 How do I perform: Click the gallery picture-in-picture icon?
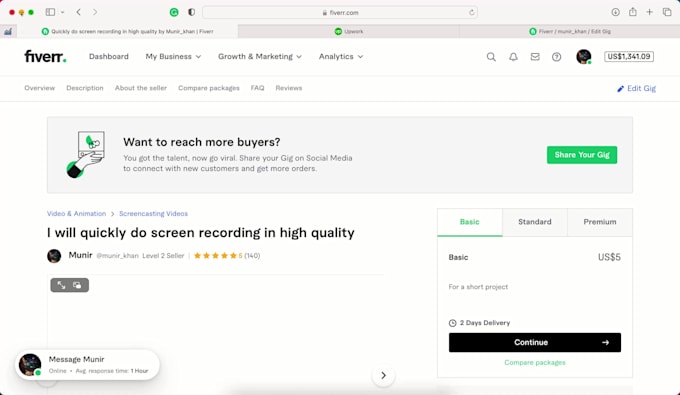point(77,285)
